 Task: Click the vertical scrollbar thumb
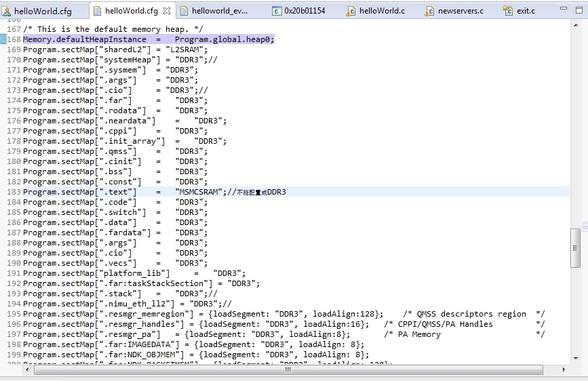click(575, 248)
